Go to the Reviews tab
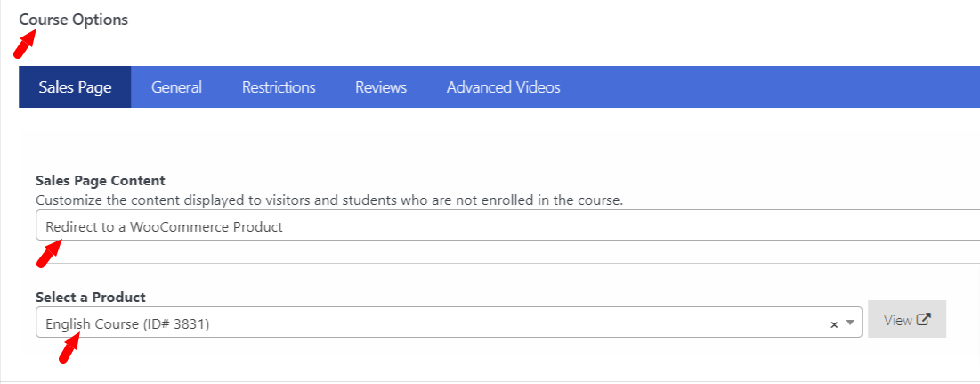The image size is (980, 384). pos(381,87)
